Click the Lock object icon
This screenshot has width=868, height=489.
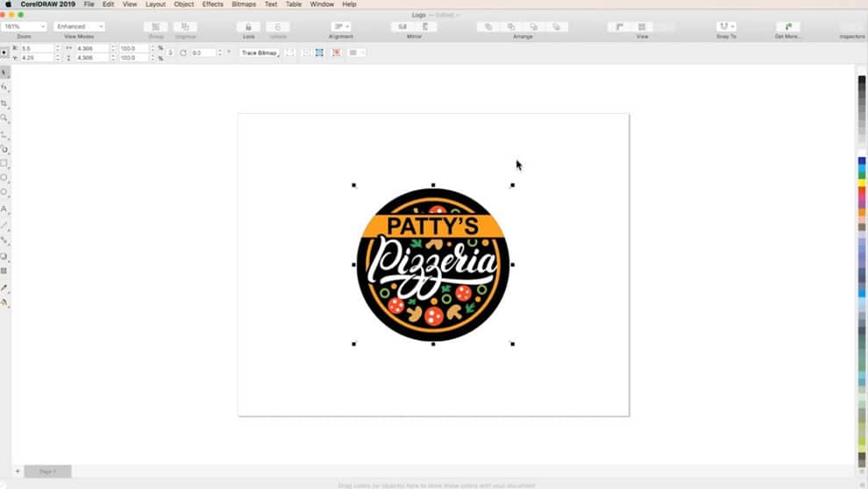pyautogui.click(x=249, y=27)
